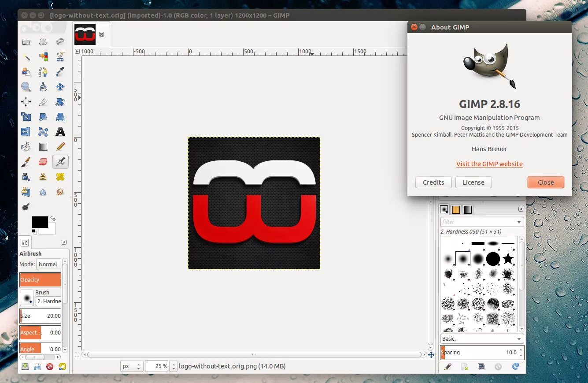This screenshot has width=588, height=383.
Task: Open the Basic brush tag dropdown
Action: click(x=482, y=338)
